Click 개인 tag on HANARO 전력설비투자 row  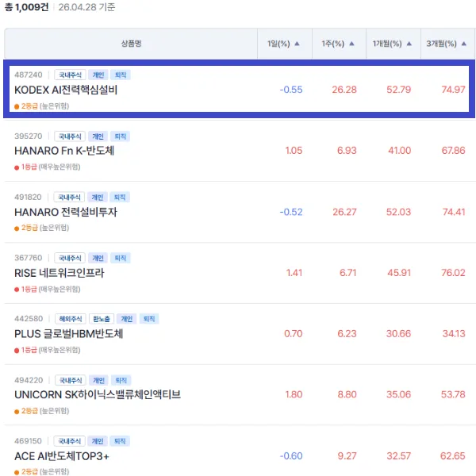98,198
